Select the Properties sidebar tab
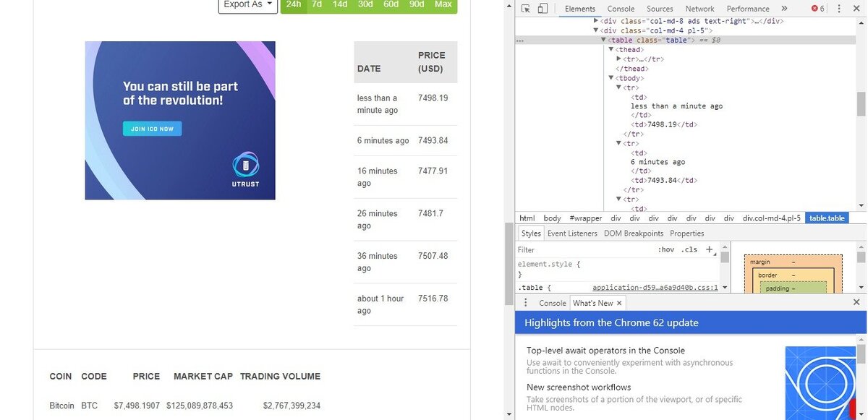The height and width of the screenshot is (420, 868). (687, 233)
